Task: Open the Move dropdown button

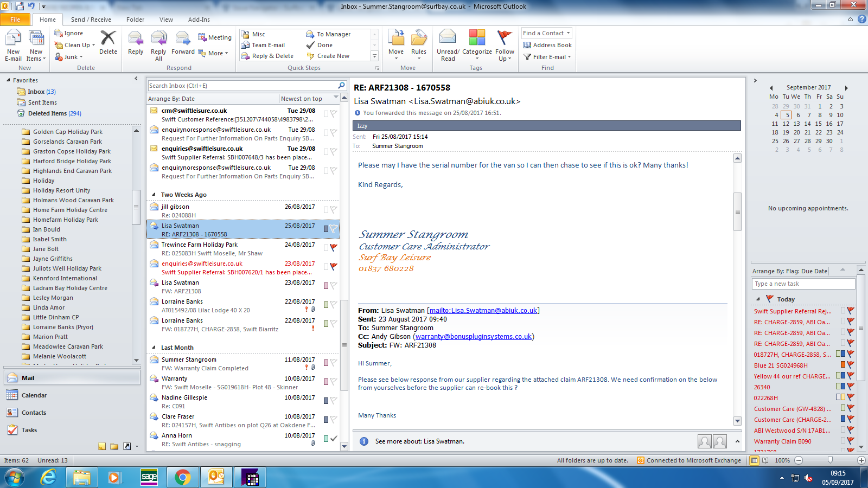Action: coord(396,46)
